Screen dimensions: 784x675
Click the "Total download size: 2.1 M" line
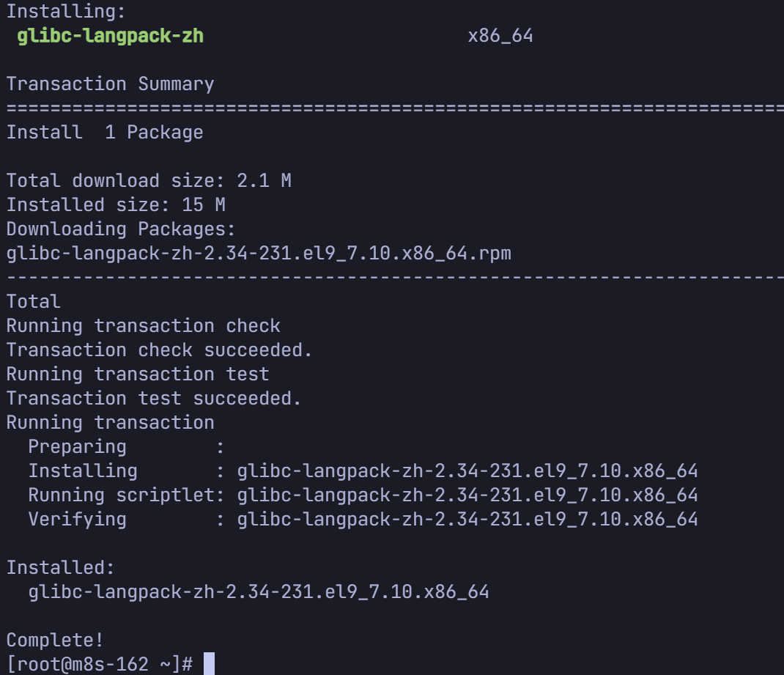coord(149,180)
